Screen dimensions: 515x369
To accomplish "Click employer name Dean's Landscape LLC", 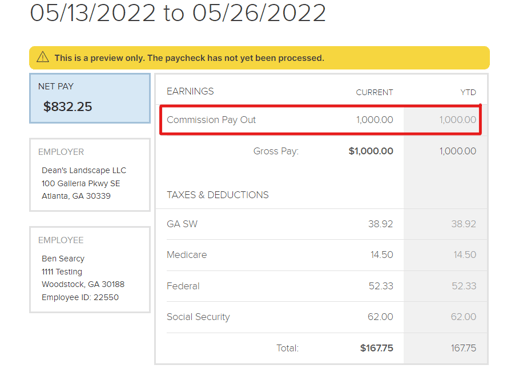I will click(x=84, y=170).
